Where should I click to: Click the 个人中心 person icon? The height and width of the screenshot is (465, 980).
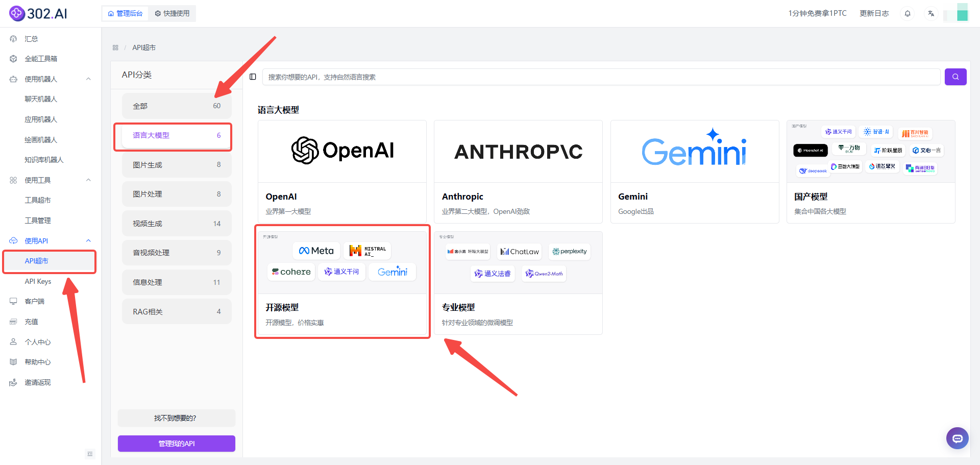pyautogui.click(x=13, y=342)
